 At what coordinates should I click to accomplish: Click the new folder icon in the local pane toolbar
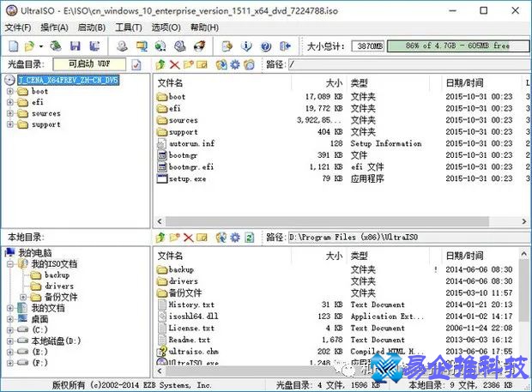click(175, 236)
